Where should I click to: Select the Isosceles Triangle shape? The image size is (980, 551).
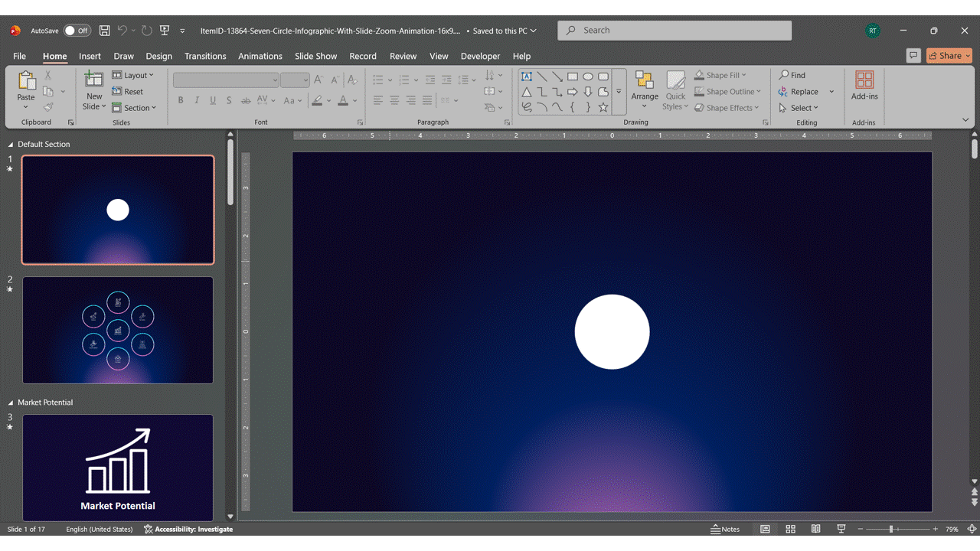tap(527, 92)
